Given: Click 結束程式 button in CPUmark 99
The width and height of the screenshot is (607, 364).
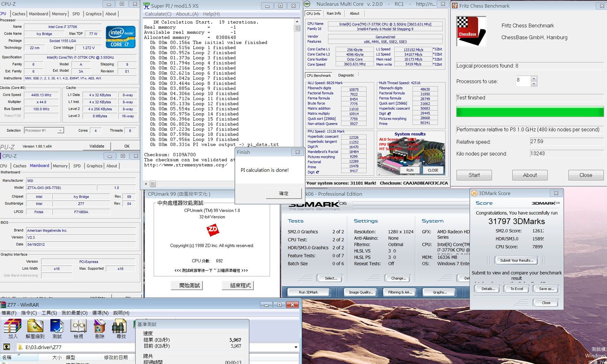Looking at the screenshot, I should point(237,285).
